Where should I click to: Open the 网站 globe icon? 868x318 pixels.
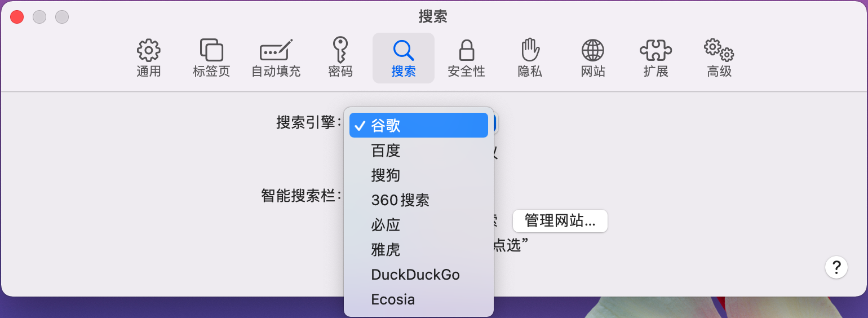(593, 51)
